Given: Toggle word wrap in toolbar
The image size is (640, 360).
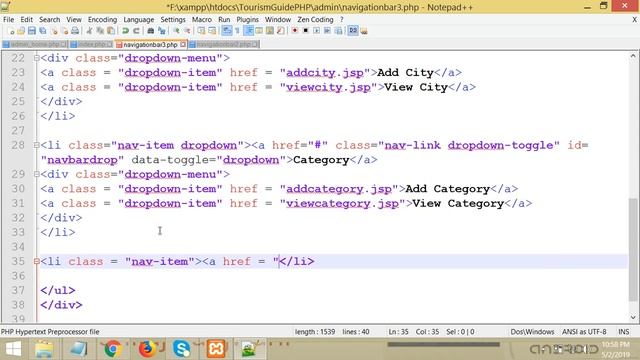Looking at the screenshot, I should 227,31.
